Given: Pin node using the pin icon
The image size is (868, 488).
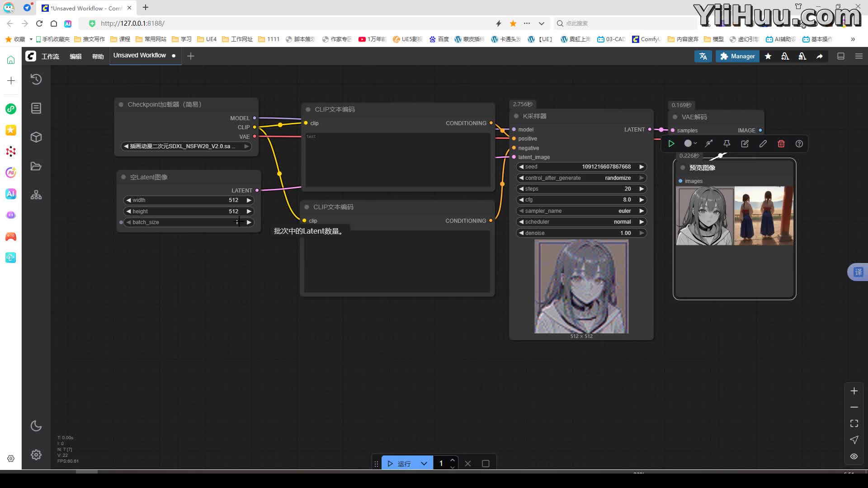Looking at the screenshot, I should pos(726,144).
